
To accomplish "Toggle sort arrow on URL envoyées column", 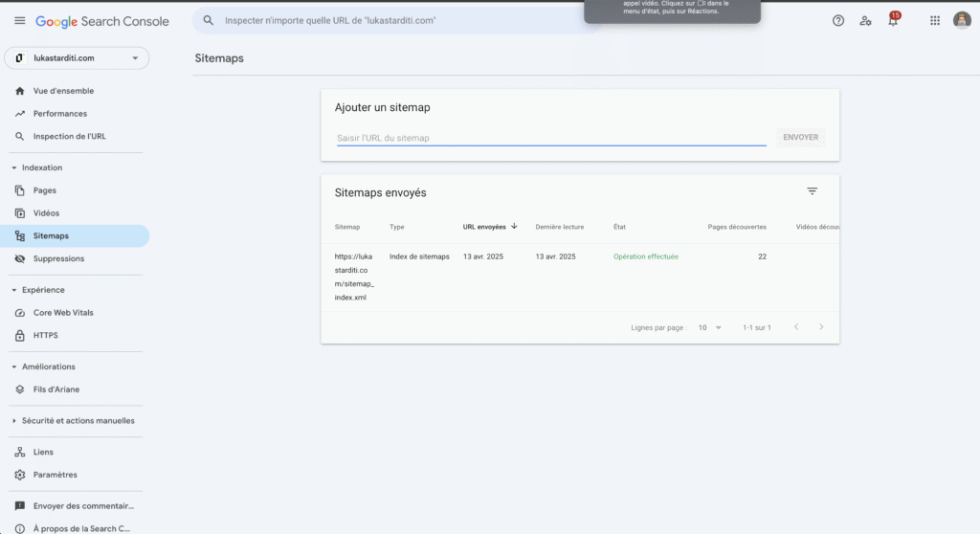I will click(x=514, y=227).
